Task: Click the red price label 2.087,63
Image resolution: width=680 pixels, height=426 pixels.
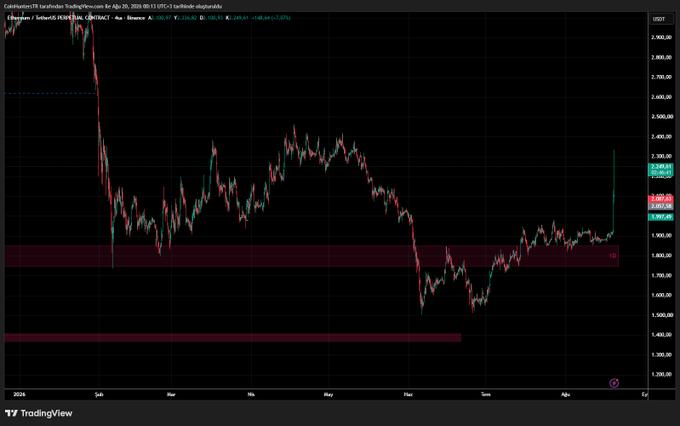Action: tap(660, 199)
